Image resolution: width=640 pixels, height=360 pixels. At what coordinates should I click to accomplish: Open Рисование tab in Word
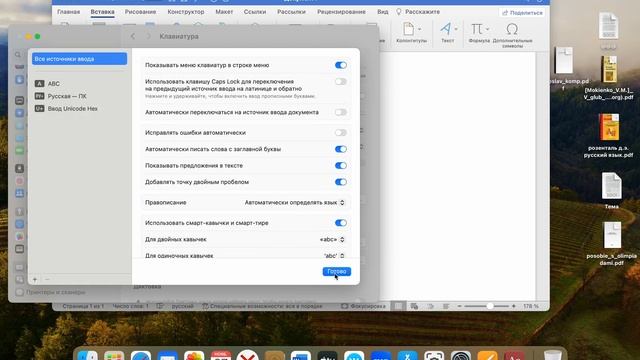pos(140,12)
